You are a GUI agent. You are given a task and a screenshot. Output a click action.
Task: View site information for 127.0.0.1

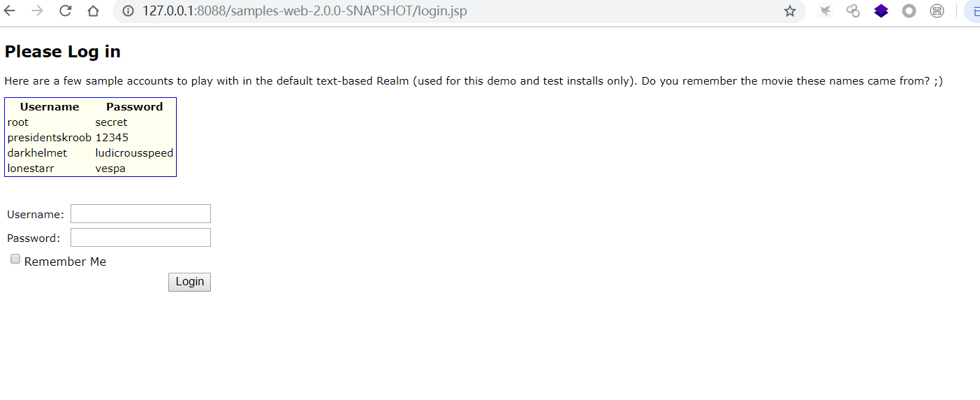[128, 11]
